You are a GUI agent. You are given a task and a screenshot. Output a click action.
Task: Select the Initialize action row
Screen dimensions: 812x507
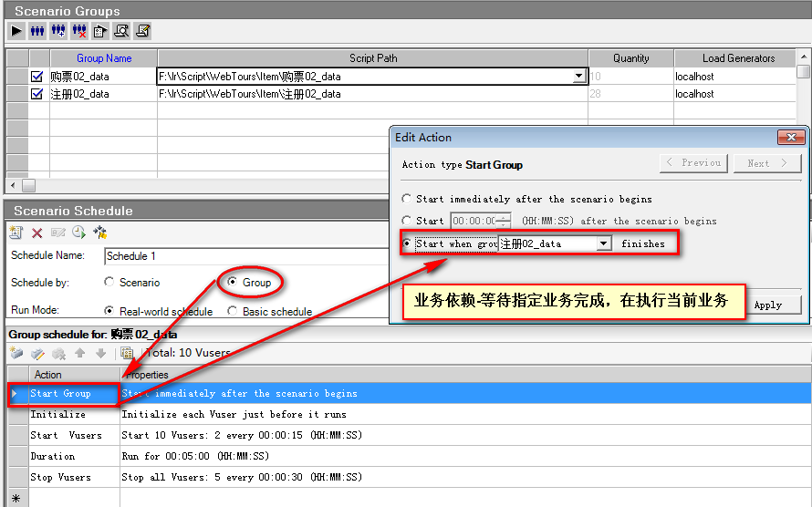click(x=409, y=414)
